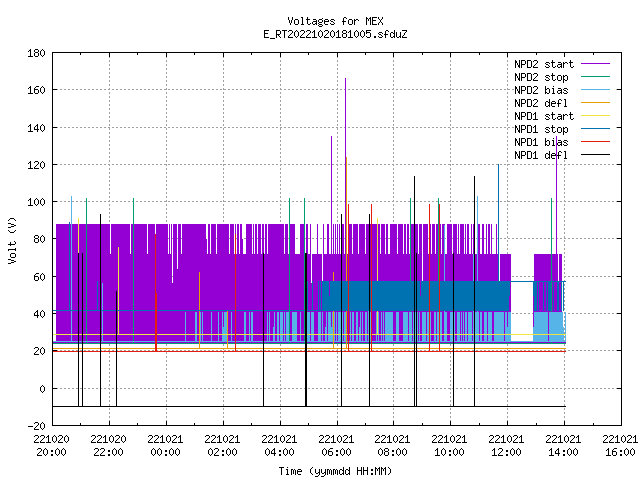Image resolution: width=640 pixels, height=480 pixels.
Task: Click the time tick '221021 08:00'
Action: pos(393,446)
